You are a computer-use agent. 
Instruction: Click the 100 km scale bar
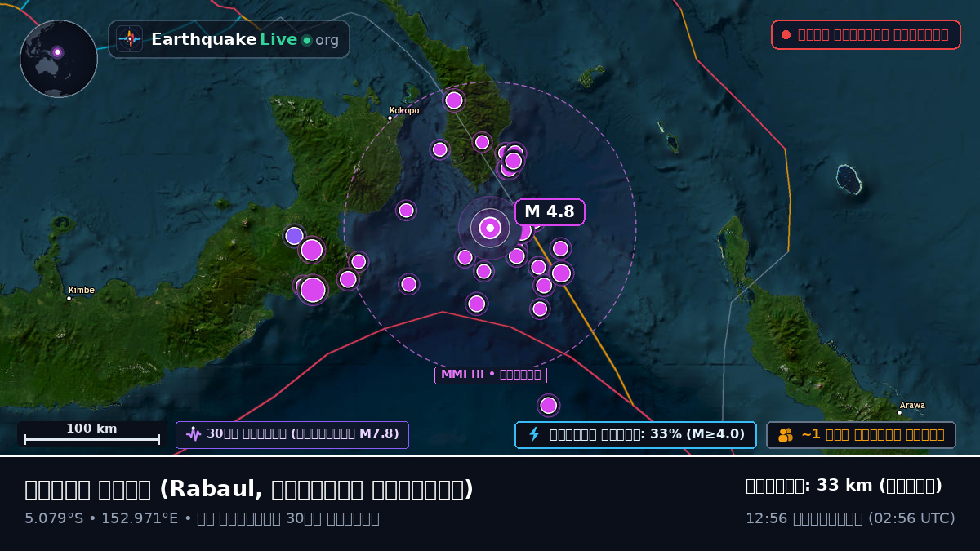[91, 433]
